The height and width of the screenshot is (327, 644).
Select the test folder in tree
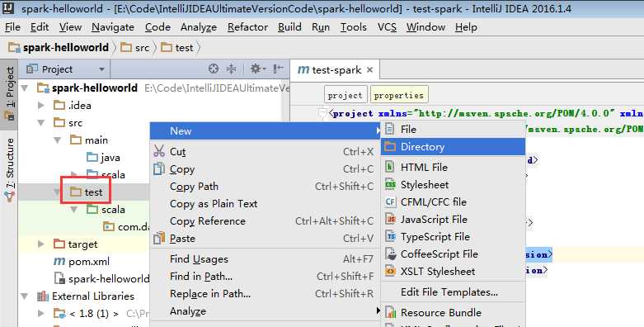(x=87, y=192)
